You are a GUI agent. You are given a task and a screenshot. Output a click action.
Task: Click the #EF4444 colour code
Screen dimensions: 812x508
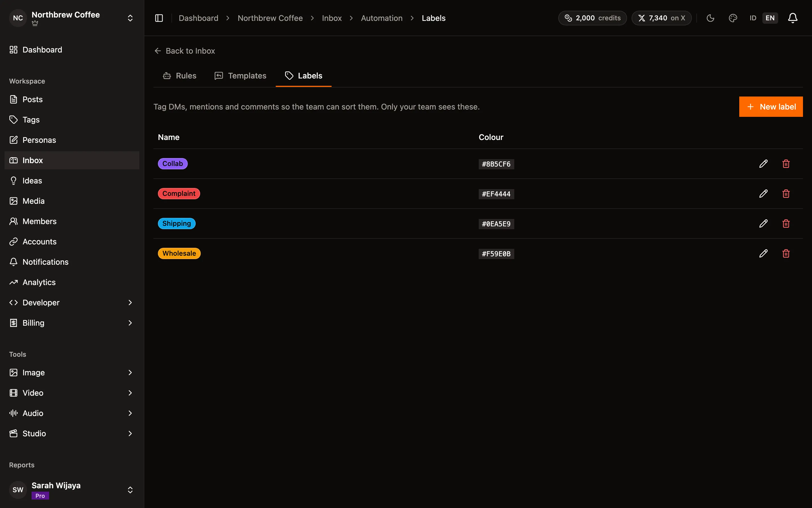coord(496,194)
